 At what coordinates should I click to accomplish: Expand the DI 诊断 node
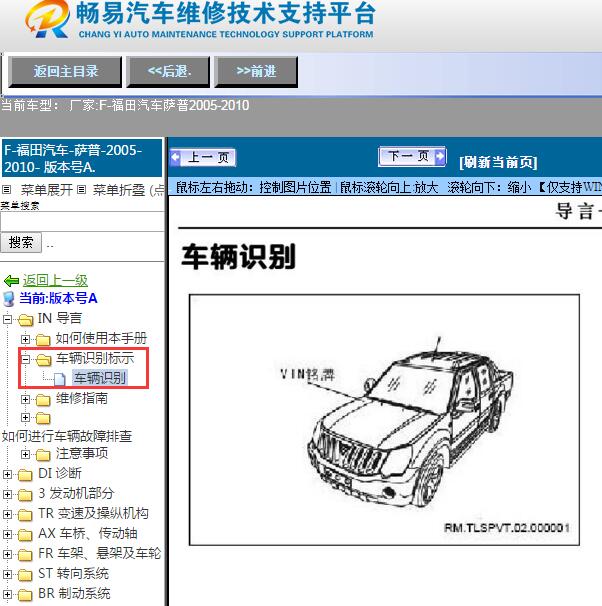(x=7, y=475)
